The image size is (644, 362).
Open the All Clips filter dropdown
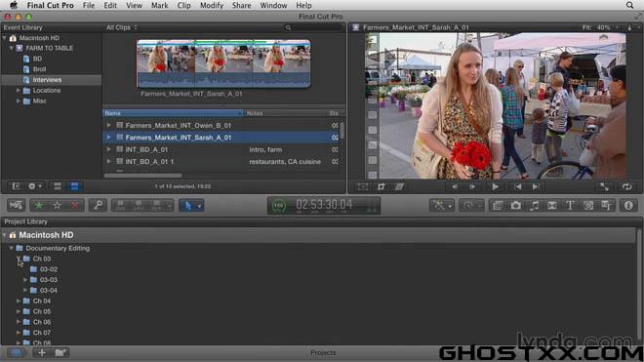[122, 27]
